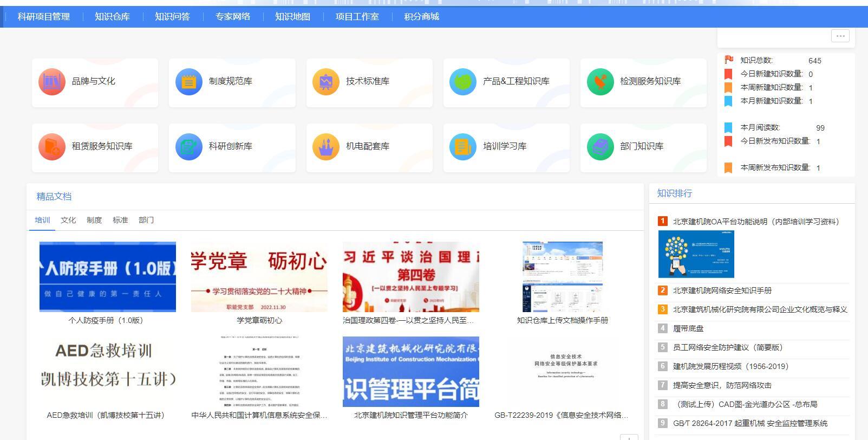Click the 技术标准库 orange icon
The image size is (868, 440).
click(326, 82)
